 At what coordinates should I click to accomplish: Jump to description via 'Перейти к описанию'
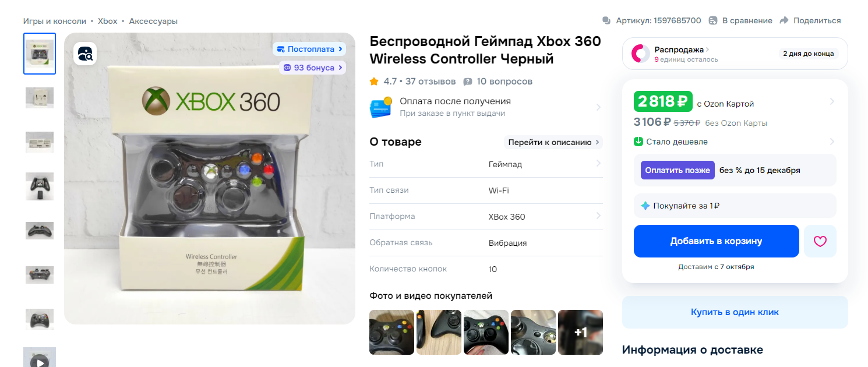tap(553, 142)
